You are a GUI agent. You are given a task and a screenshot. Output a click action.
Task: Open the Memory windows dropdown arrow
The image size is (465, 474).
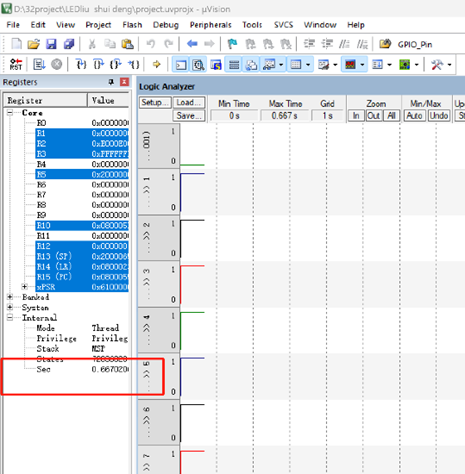click(x=308, y=65)
